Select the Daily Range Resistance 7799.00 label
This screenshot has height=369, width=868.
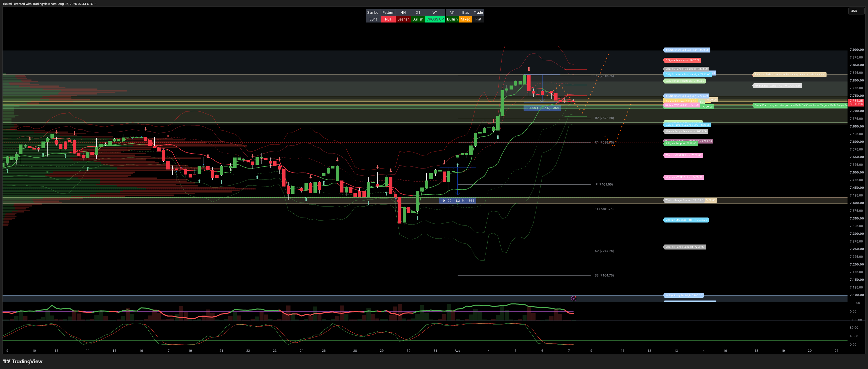click(x=684, y=81)
